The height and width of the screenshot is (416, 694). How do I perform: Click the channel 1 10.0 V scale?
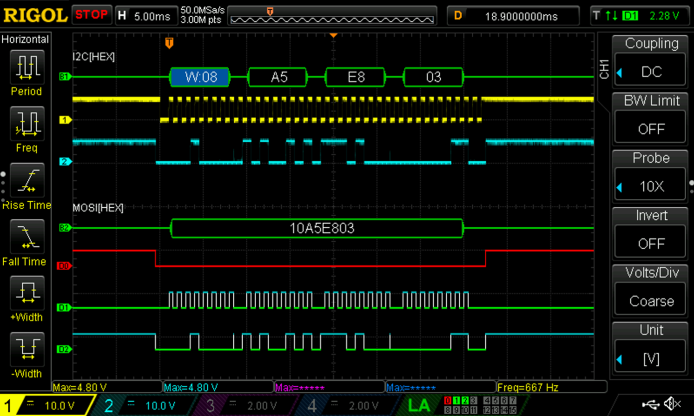click(x=59, y=406)
